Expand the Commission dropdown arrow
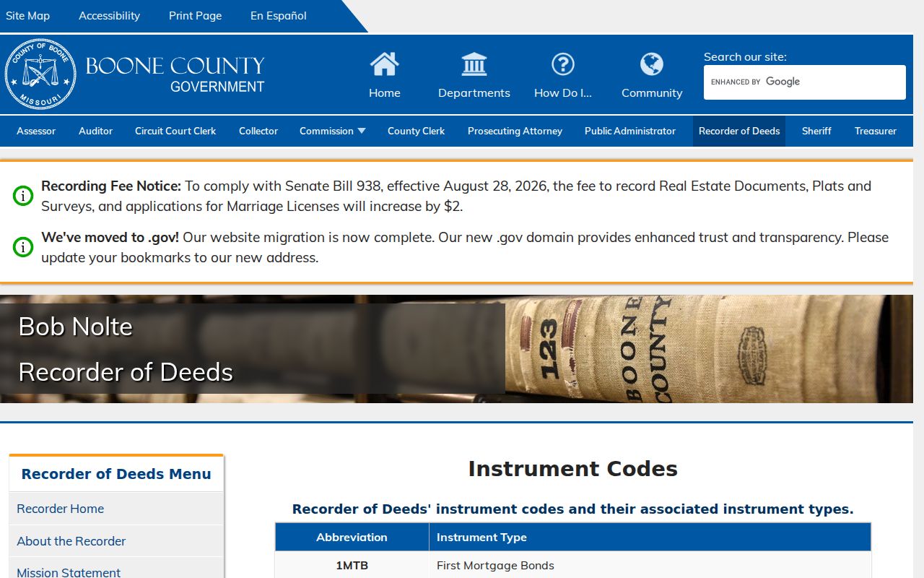Image resolution: width=924 pixels, height=578 pixels. [362, 131]
